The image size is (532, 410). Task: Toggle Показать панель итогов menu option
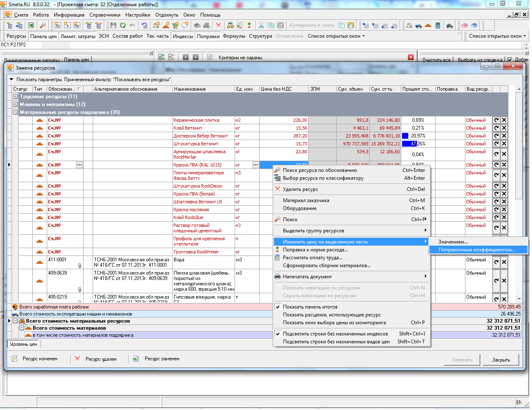[310, 307]
